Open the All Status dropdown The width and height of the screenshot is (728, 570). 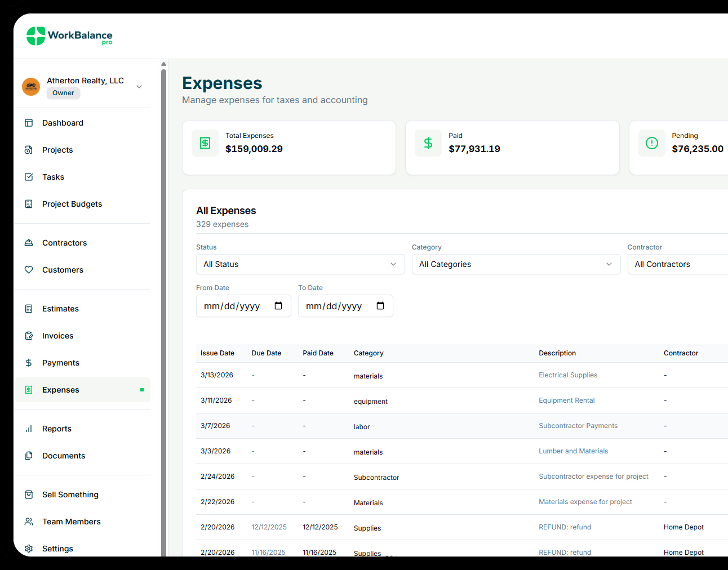point(300,264)
